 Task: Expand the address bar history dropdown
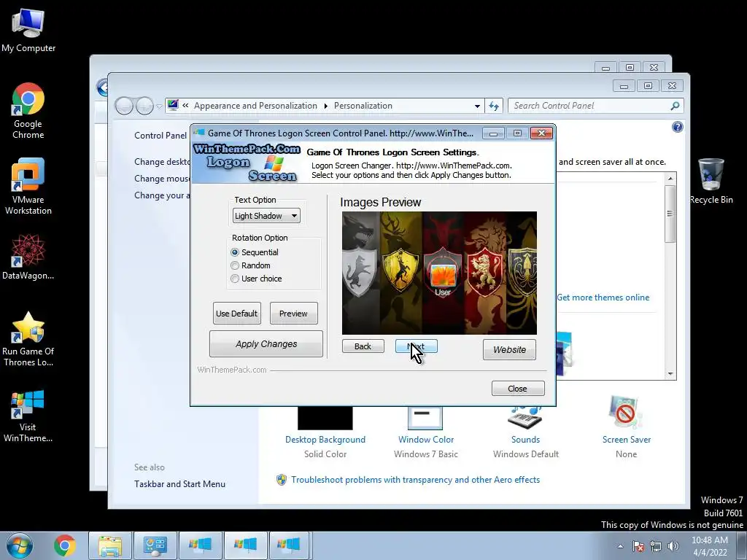477,106
